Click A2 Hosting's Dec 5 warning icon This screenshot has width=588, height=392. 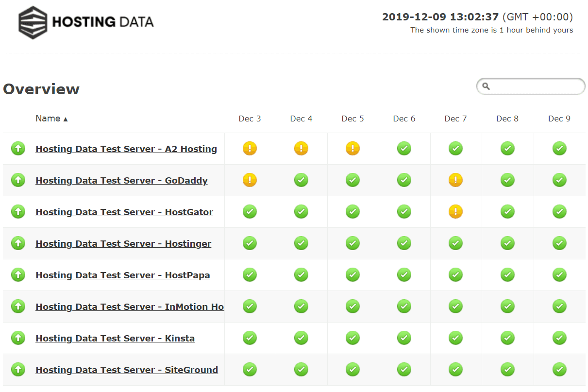[x=353, y=149]
